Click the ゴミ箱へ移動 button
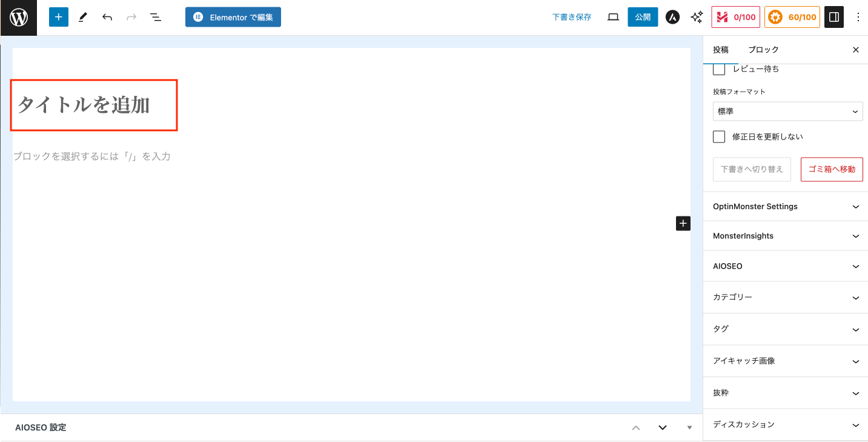This screenshot has width=868, height=442. pos(831,170)
